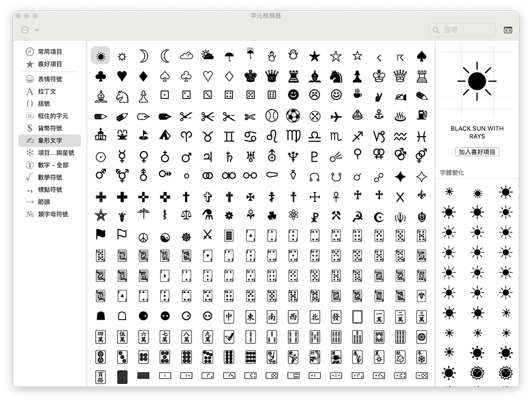Pick the fuel pump symbol
The image size is (532, 402).
[x=421, y=115]
